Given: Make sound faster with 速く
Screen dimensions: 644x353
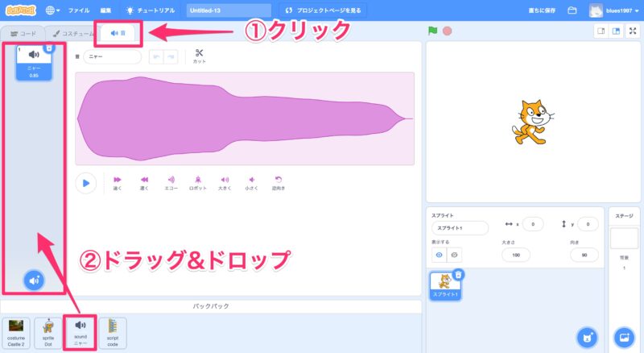Looking at the screenshot, I should point(118,182).
